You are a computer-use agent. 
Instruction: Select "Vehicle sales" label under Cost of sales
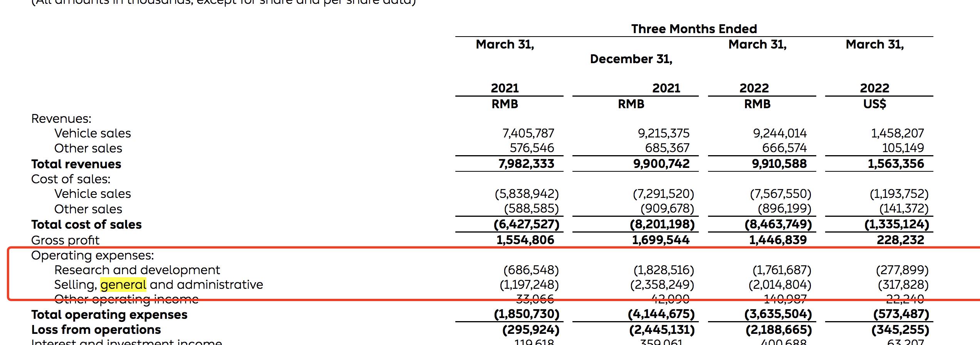[x=92, y=194]
